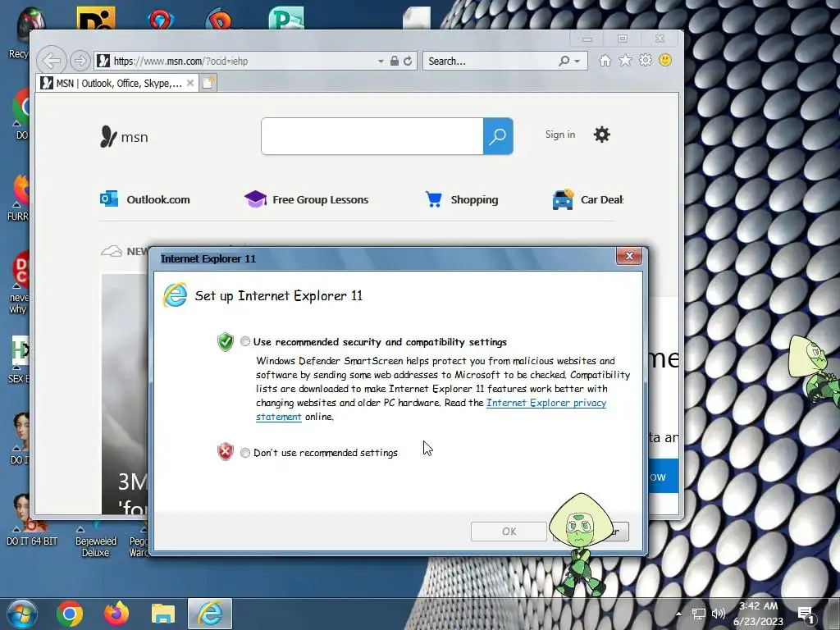
Task: Open the IE Tools gear icon
Action: (x=646, y=60)
